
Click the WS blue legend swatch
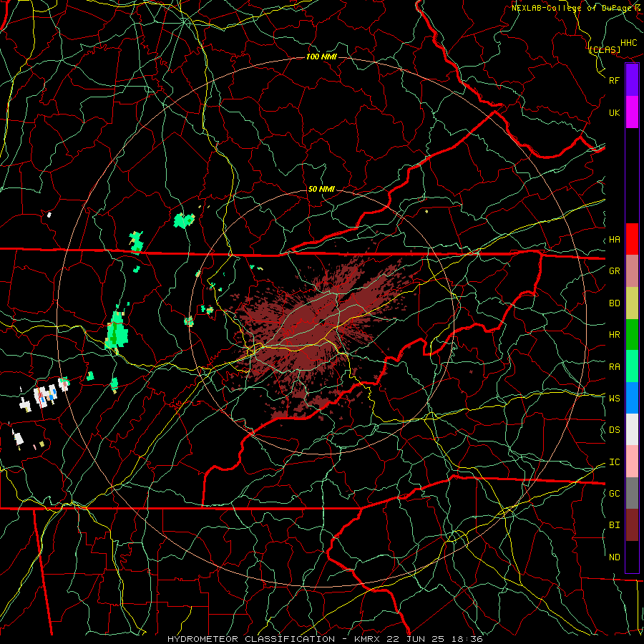coord(632,398)
